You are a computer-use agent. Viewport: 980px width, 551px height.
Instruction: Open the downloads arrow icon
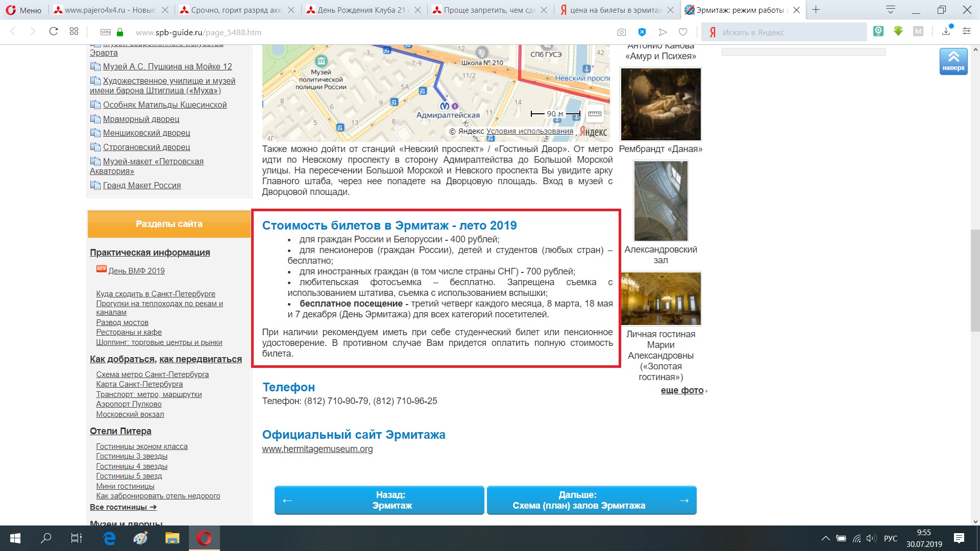(x=946, y=32)
